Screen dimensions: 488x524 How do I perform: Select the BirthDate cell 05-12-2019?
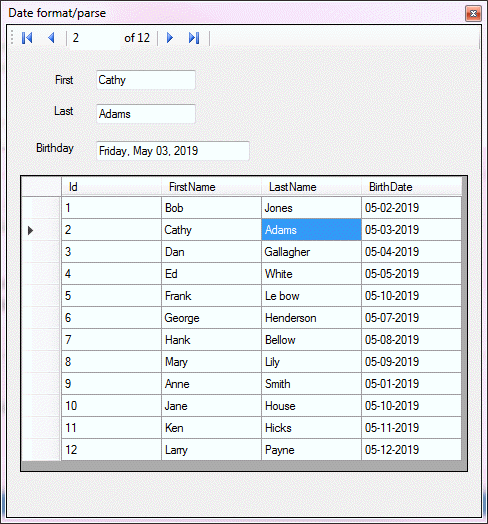(411, 450)
